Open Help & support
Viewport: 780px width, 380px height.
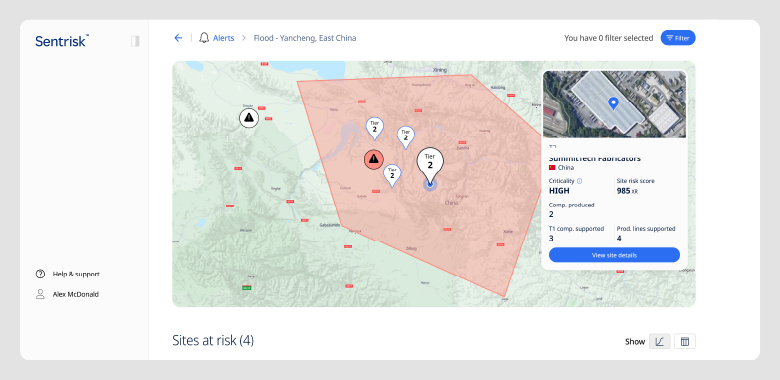click(76, 274)
